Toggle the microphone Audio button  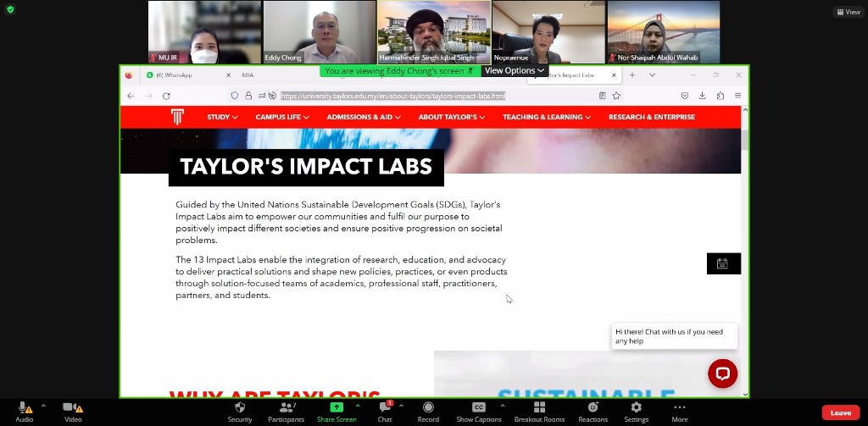tap(24, 407)
